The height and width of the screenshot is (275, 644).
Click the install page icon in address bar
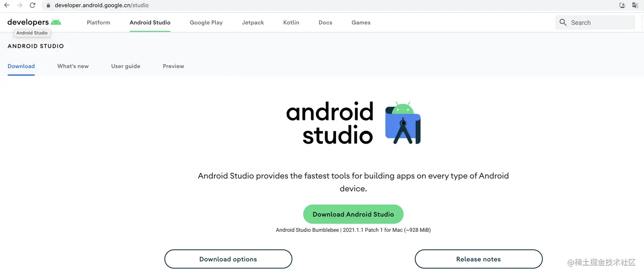[x=622, y=6]
